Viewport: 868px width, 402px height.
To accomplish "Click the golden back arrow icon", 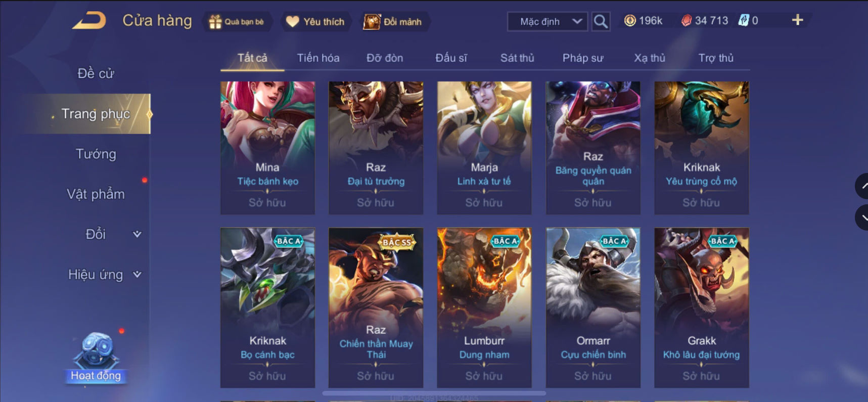I will click(89, 21).
